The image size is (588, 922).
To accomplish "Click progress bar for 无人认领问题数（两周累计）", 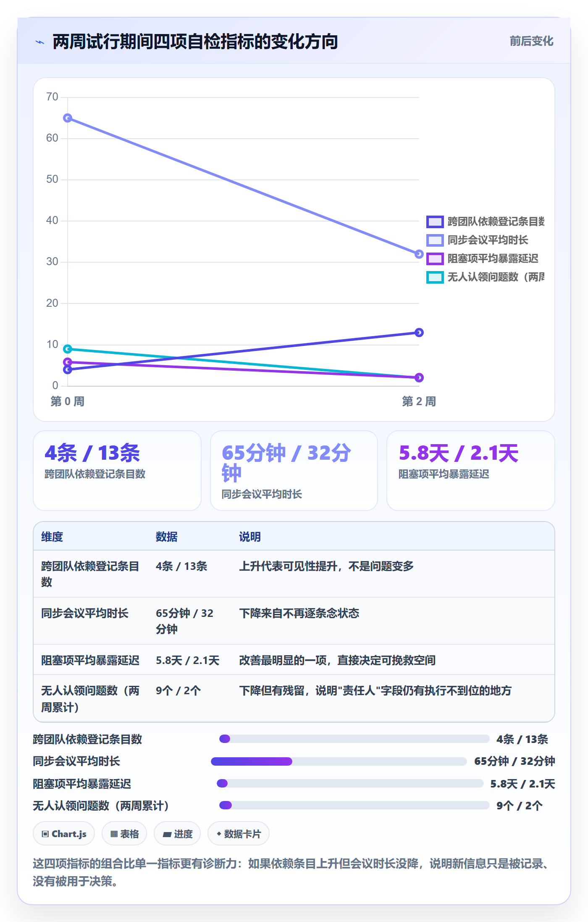I will click(354, 805).
